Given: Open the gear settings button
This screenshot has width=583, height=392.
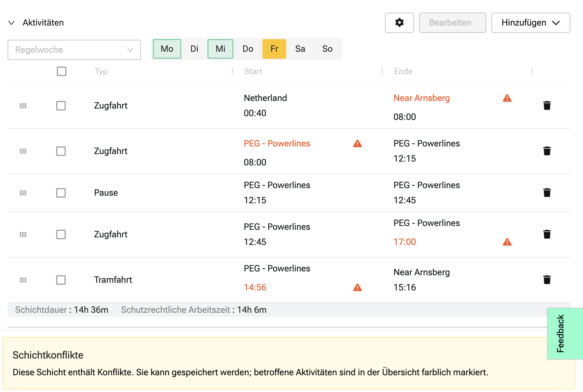Looking at the screenshot, I should tap(399, 23).
